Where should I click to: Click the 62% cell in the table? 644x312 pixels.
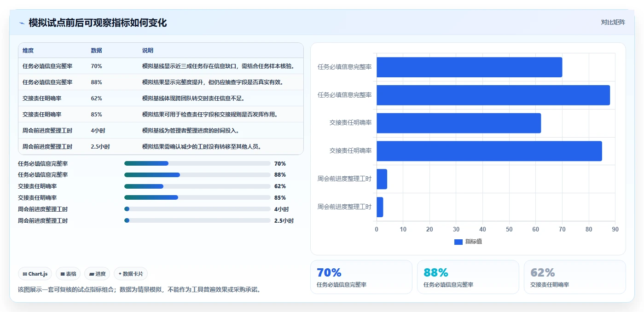(x=97, y=98)
